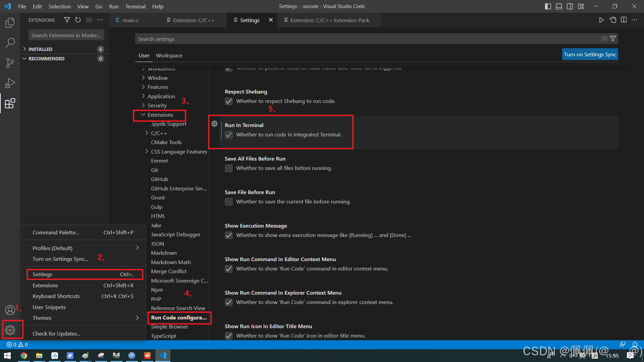Enable Save File Before Run checkbox
This screenshot has width=644, height=362.
[x=229, y=202]
